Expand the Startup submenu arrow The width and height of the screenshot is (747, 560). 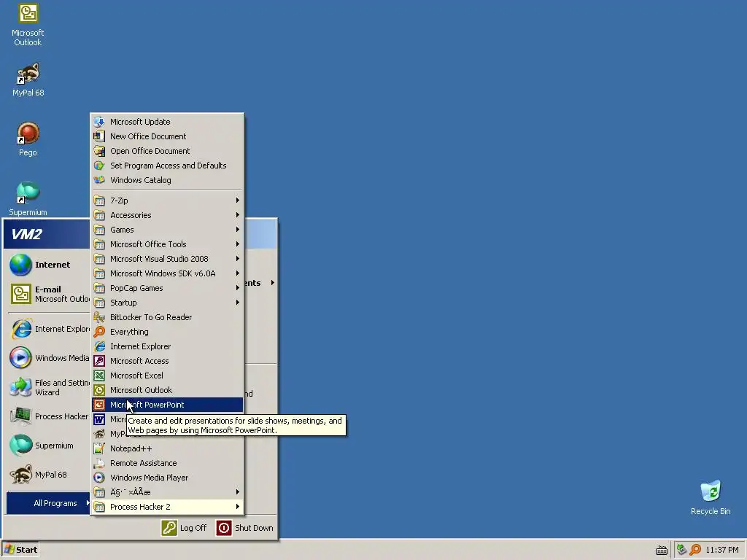point(237,303)
